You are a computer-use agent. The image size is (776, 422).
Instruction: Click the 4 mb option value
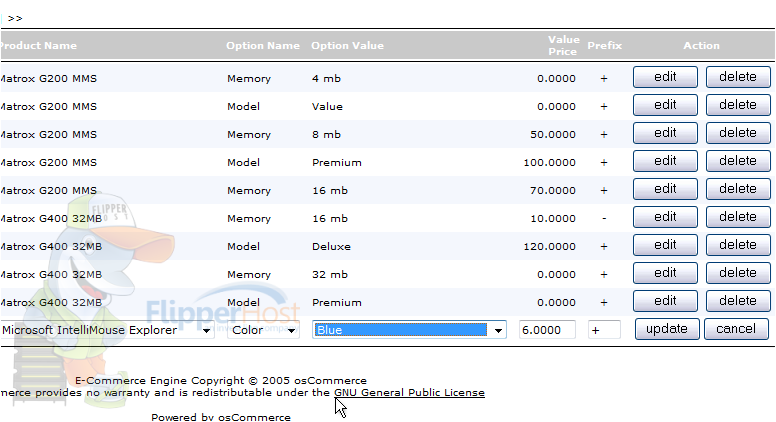[x=326, y=79]
